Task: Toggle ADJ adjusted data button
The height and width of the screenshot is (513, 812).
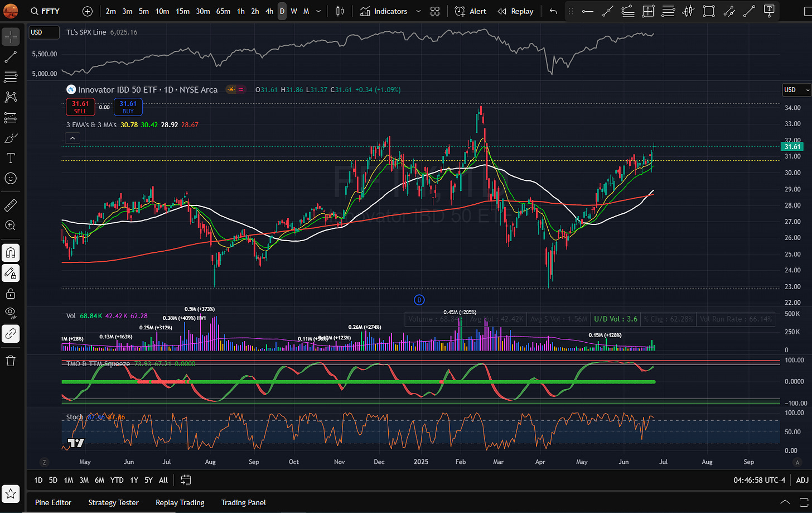Action: coord(802,480)
